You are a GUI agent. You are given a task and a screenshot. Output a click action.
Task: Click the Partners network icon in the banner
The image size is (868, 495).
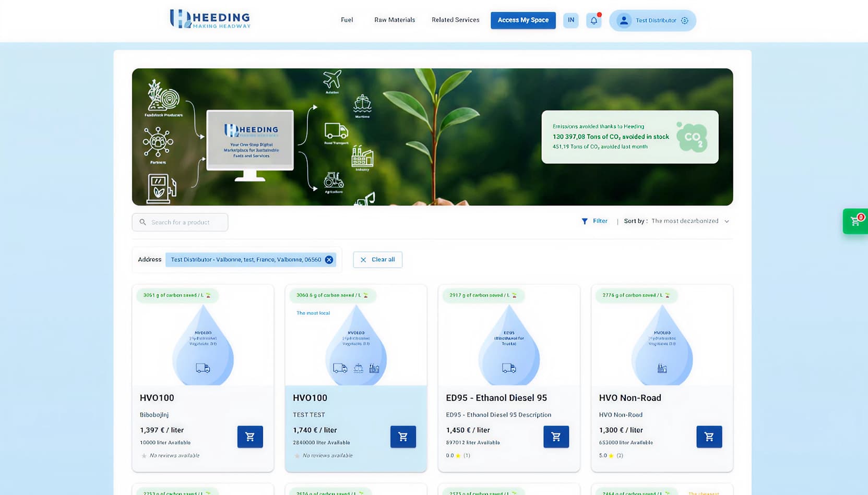tap(158, 142)
